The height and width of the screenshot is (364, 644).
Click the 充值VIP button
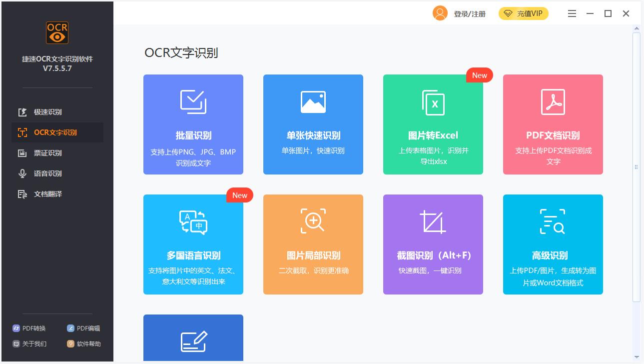pyautogui.click(x=523, y=13)
